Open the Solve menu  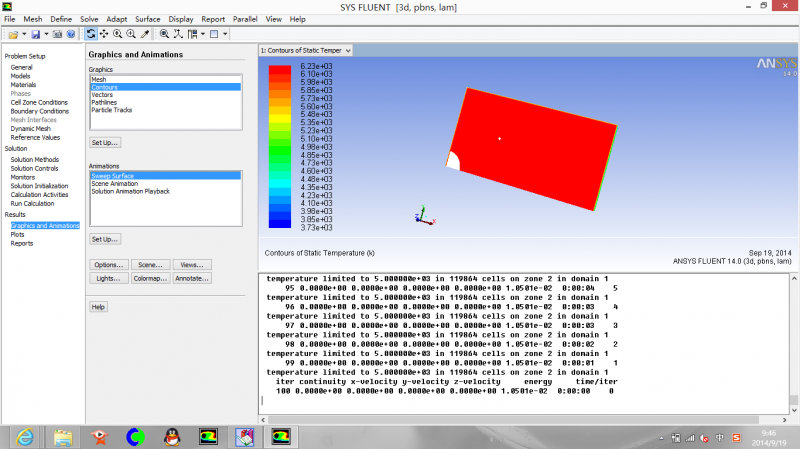coord(89,19)
